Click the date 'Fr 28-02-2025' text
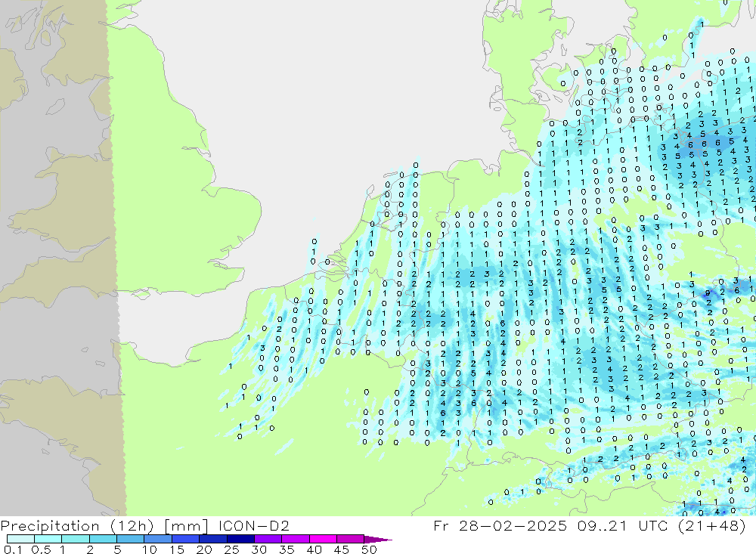756x554 pixels. pos(500,525)
